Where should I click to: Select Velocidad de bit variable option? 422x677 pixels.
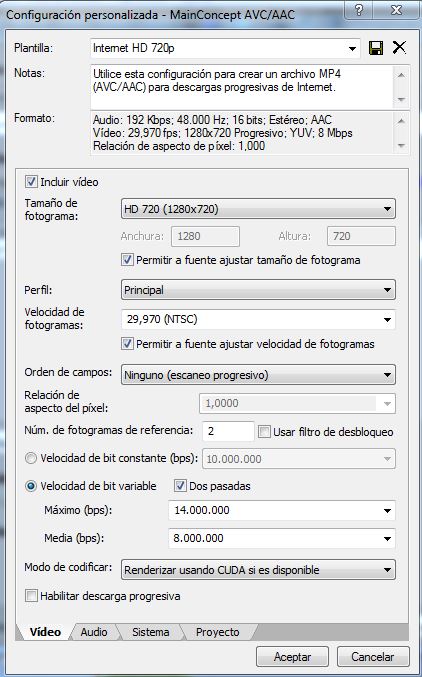click(x=31, y=486)
